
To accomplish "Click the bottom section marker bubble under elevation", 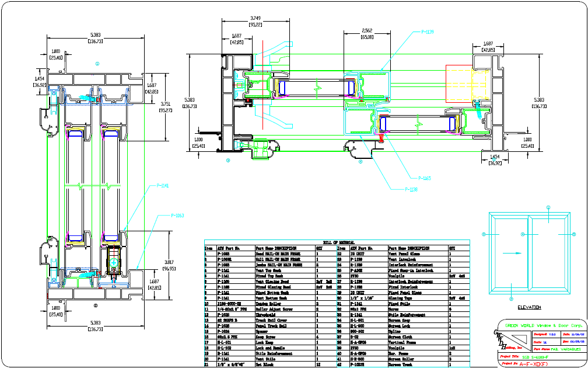I will [x=511, y=299].
